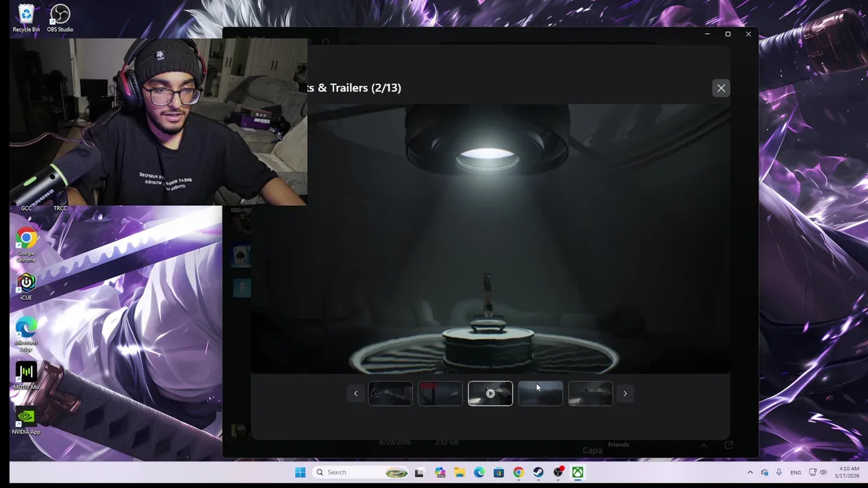868x488 pixels.
Task: Open Google Chrome from taskbar
Action: 519,472
